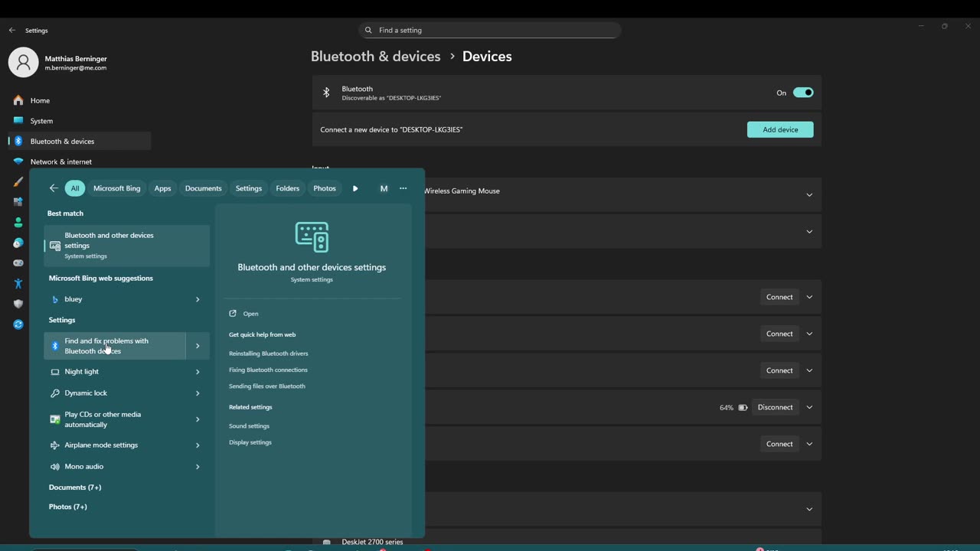
Task: Open Apps icon in Settings sidebar
Action: tap(18, 202)
